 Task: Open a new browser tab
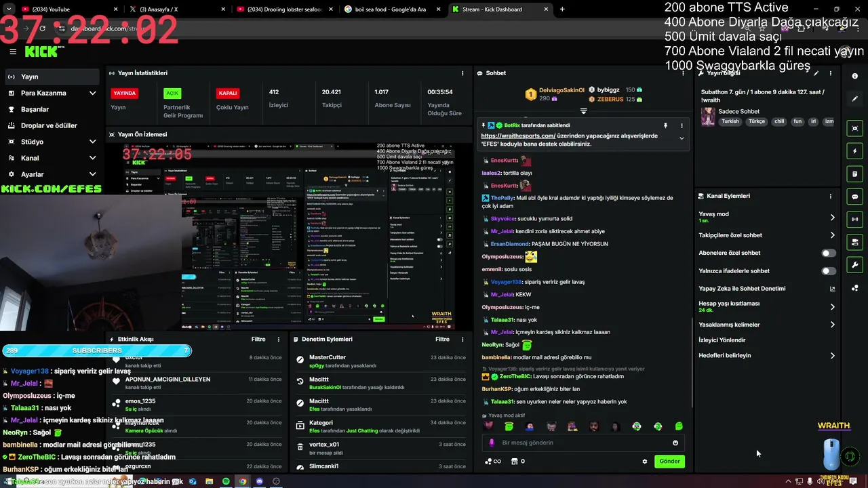pos(562,9)
